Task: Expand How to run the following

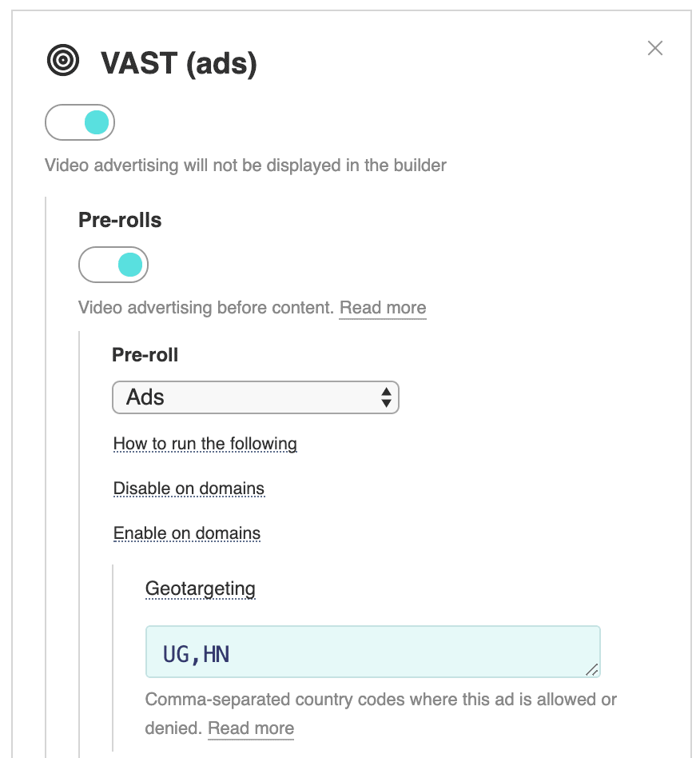Action: 205,443
